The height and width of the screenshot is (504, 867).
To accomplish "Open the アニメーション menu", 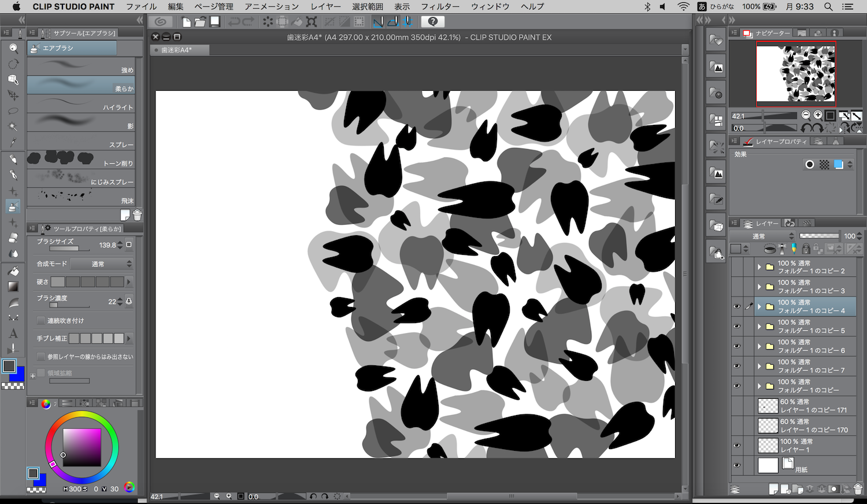I will click(x=272, y=6).
